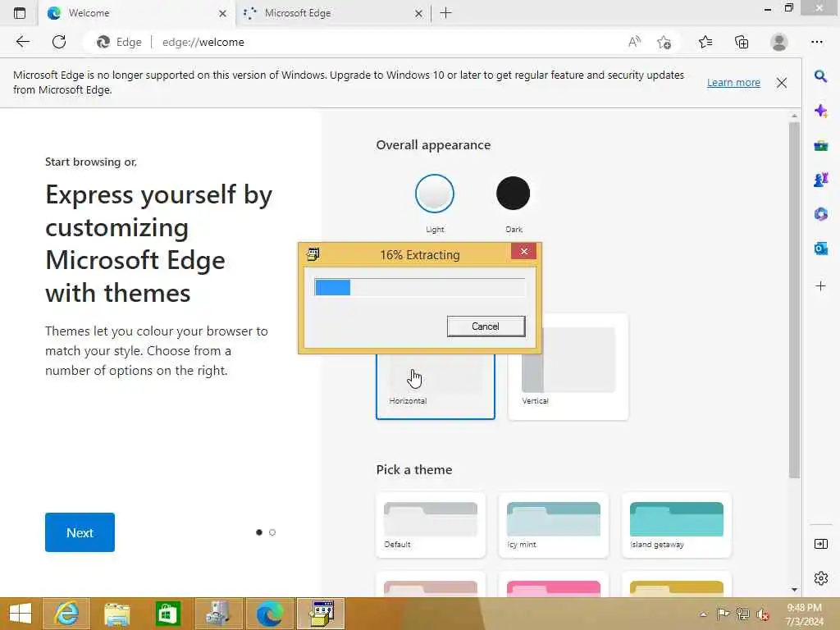Viewport: 840px width, 630px height.
Task: Open Collections in the toolbar
Action: (742, 42)
